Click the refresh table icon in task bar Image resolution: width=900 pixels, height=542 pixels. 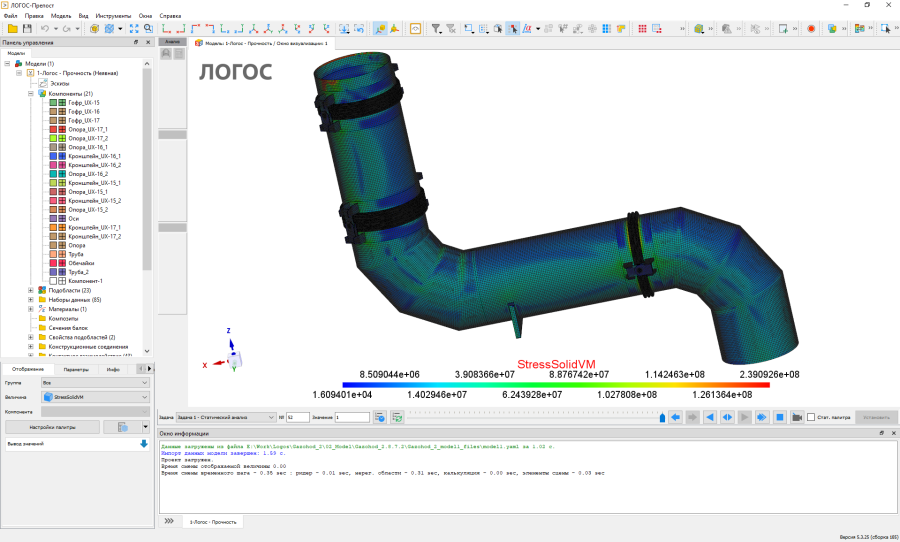click(397, 417)
